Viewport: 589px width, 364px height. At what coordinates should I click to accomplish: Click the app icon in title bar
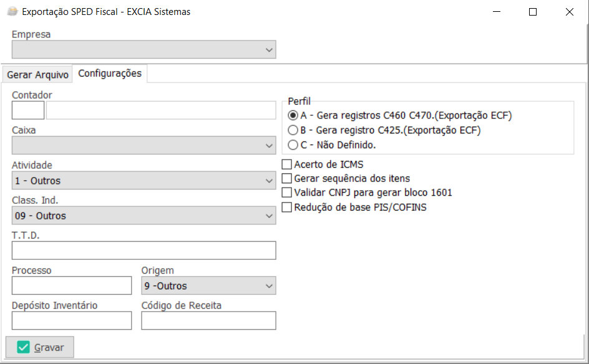click(12, 11)
